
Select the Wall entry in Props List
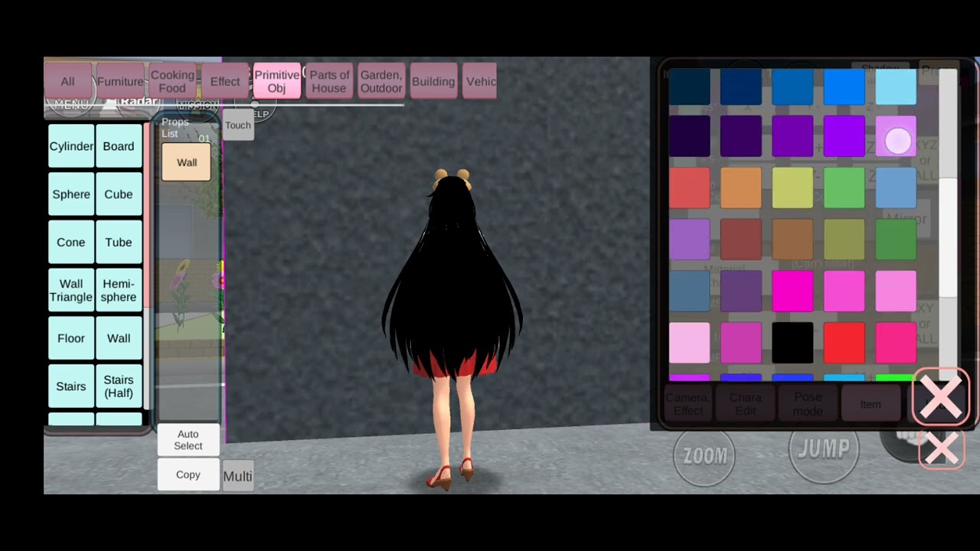[x=186, y=162]
